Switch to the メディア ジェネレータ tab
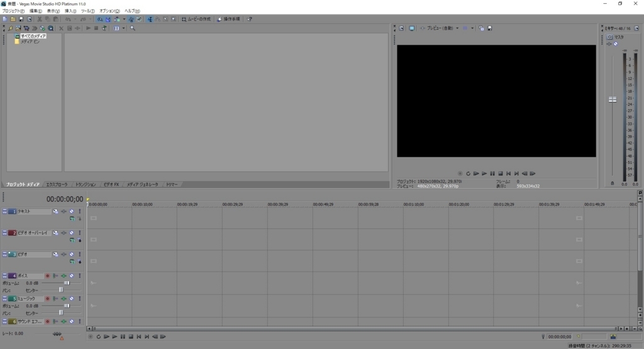The width and height of the screenshot is (644, 349). click(x=142, y=185)
